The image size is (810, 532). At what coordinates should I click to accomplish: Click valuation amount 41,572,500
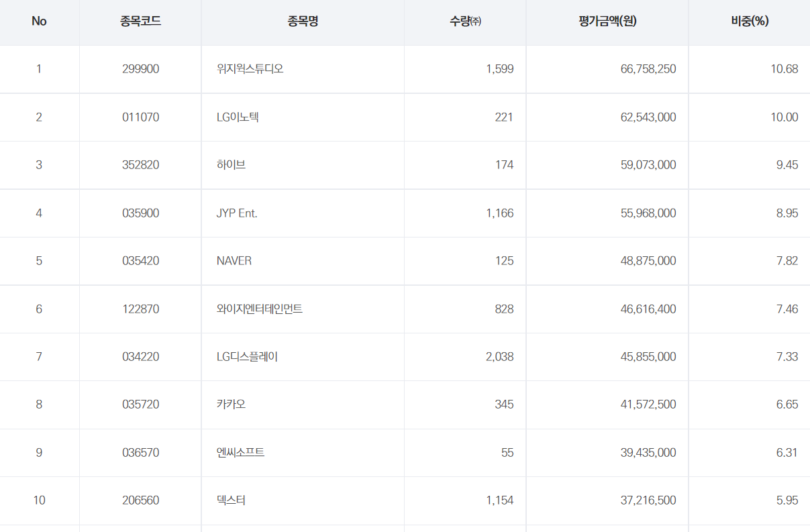pyautogui.click(x=648, y=405)
